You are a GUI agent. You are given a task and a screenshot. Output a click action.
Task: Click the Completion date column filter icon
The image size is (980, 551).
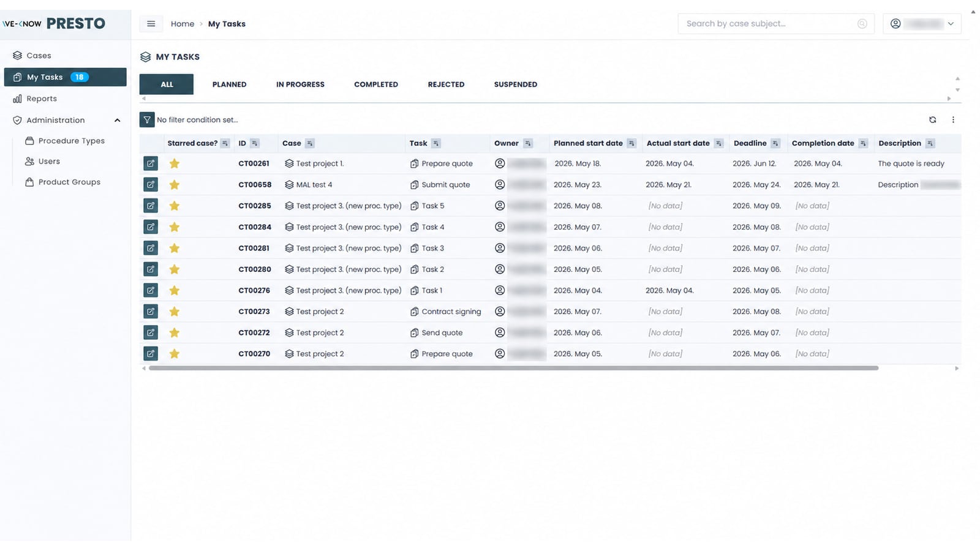[x=863, y=143]
